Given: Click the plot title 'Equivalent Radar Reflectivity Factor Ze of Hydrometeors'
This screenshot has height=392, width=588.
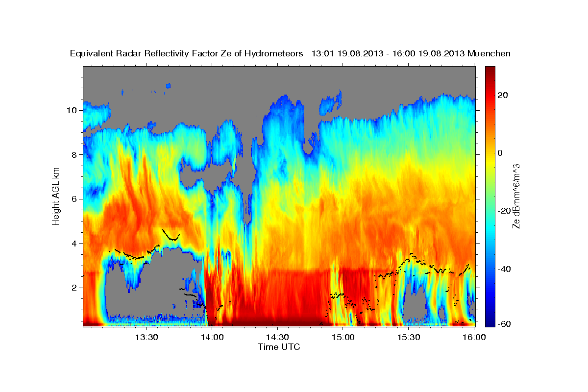Looking at the screenshot, I should [x=186, y=54].
